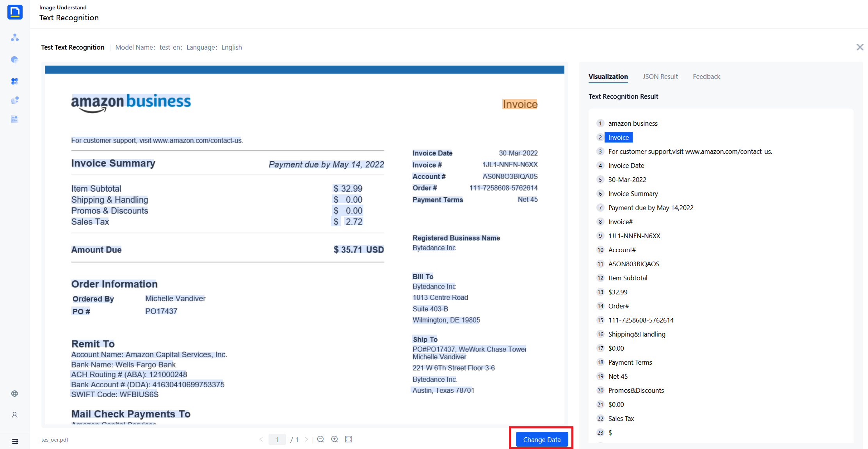
Task: Select result row 'Invoice#'
Action: point(621,222)
